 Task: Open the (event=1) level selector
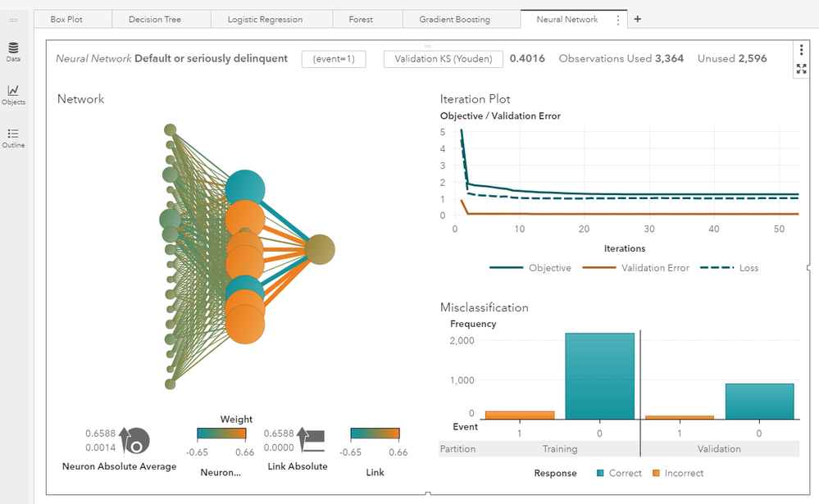(333, 59)
